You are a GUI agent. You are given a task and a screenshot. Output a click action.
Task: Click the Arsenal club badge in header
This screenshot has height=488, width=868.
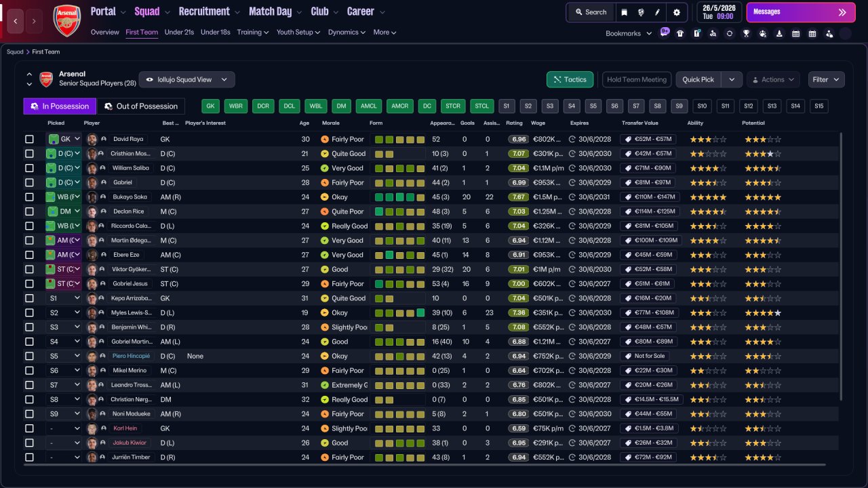66,20
